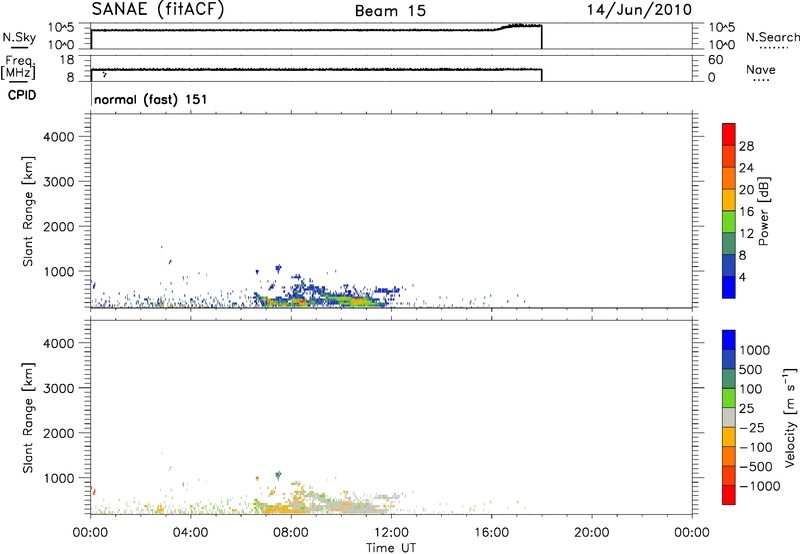Click the "16" power colorbar label

746,212
